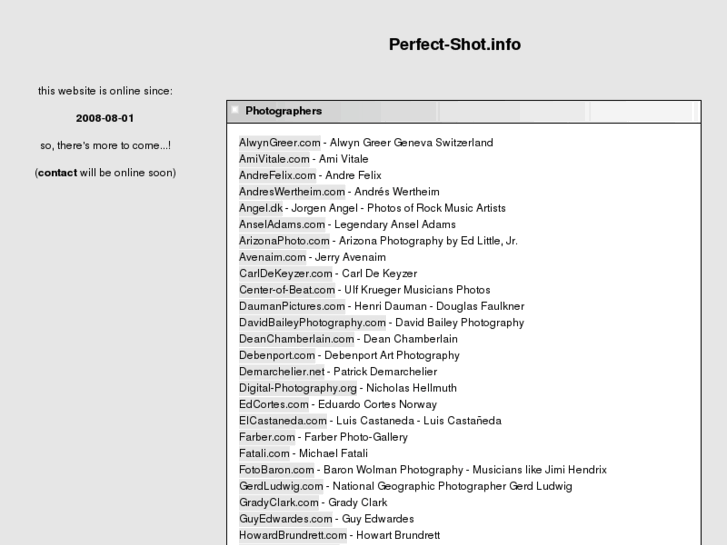Click the FotoBaron.com link
This screenshot has width=727, height=545.
point(278,470)
